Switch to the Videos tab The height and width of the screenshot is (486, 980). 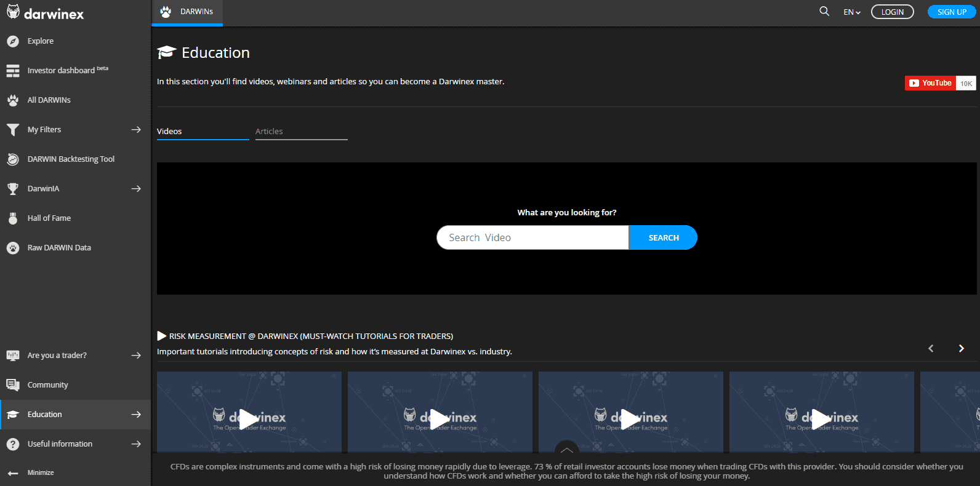click(203, 132)
